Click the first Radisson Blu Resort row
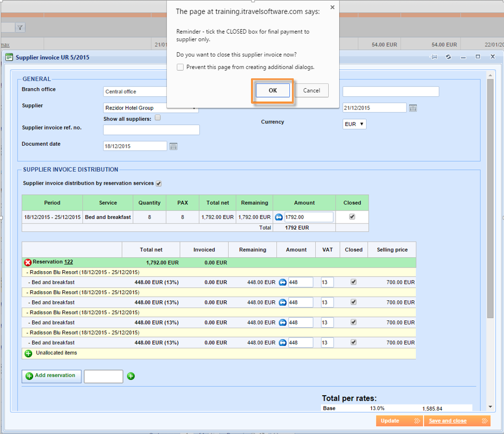This screenshot has height=434, width=504. click(x=219, y=272)
